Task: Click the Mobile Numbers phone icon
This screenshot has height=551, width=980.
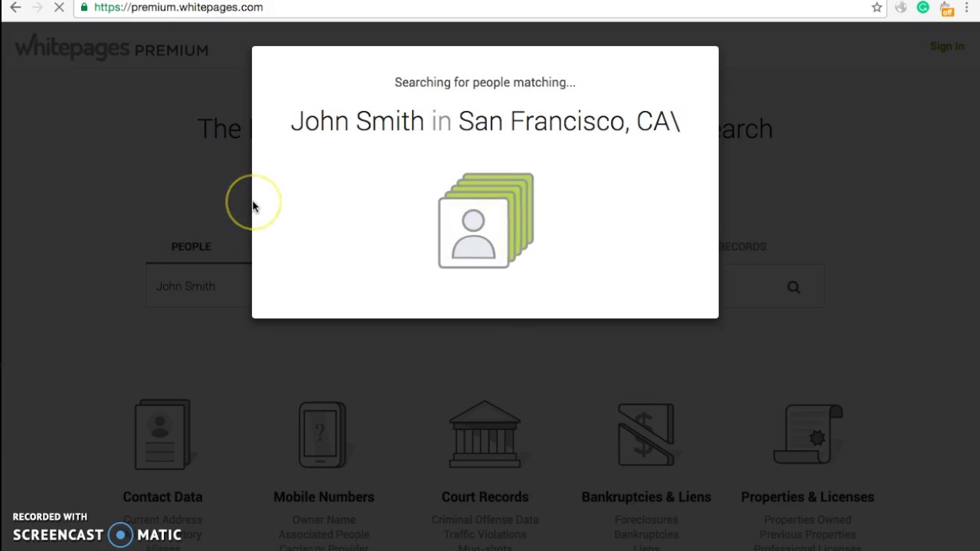Action: click(x=323, y=434)
